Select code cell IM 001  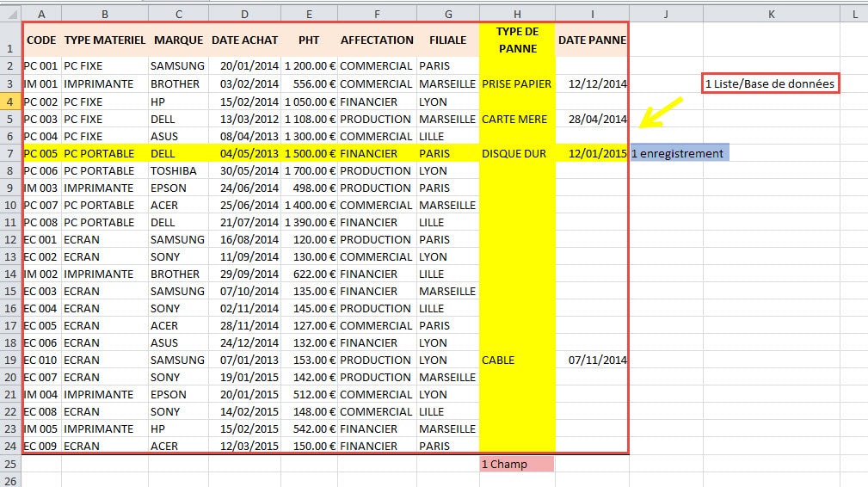click(x=41, y=83)
